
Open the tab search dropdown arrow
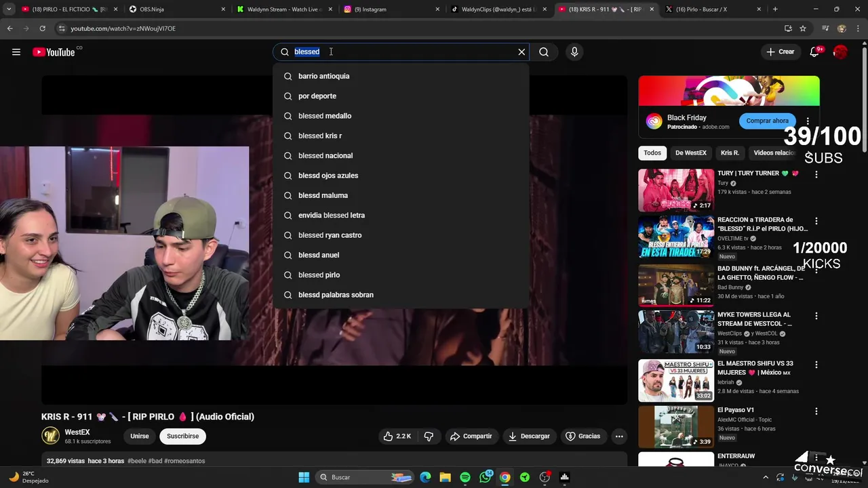click(8, 9)
